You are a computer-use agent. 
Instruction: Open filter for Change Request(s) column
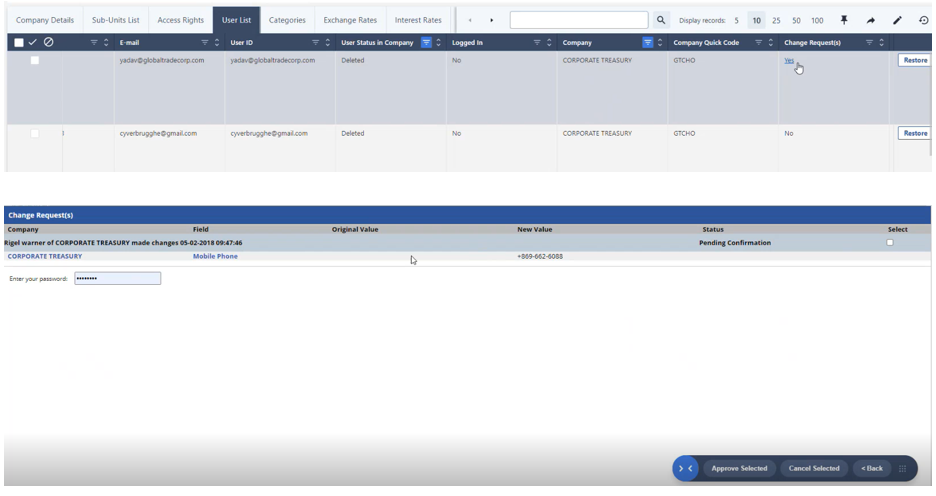[869, 42]
